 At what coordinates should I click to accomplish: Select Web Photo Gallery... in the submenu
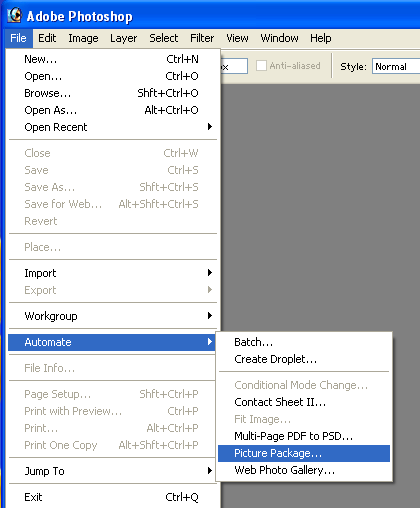coord(304,470)
